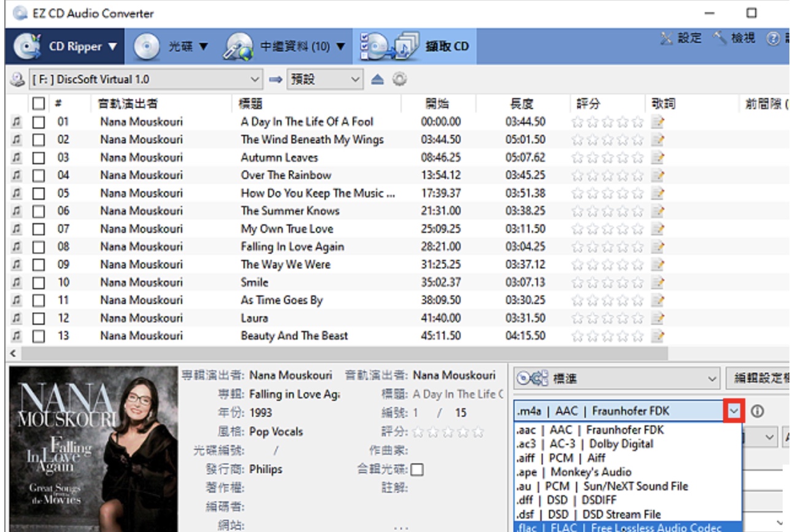Click lyrics icon for The Summer Knows
This screenshot has width=790, height=532.
pyautogui.click(x=658, y=211)
